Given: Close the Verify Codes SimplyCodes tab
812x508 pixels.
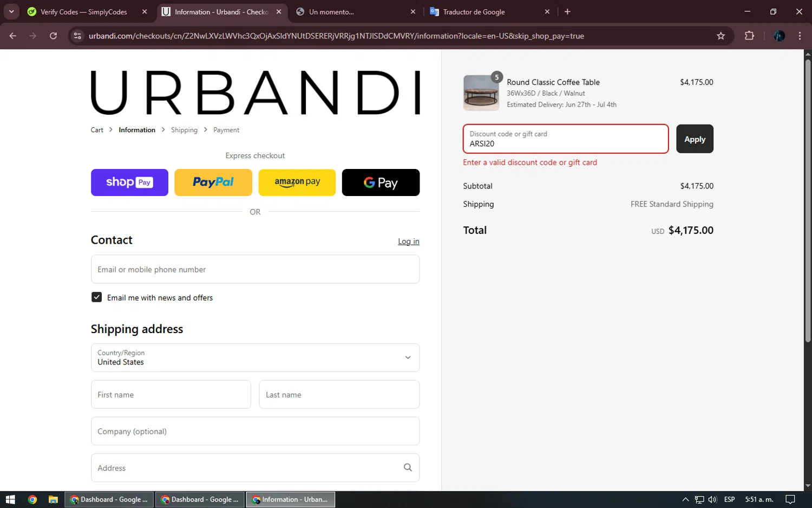Looking at the screenshot, I should 145,11.
